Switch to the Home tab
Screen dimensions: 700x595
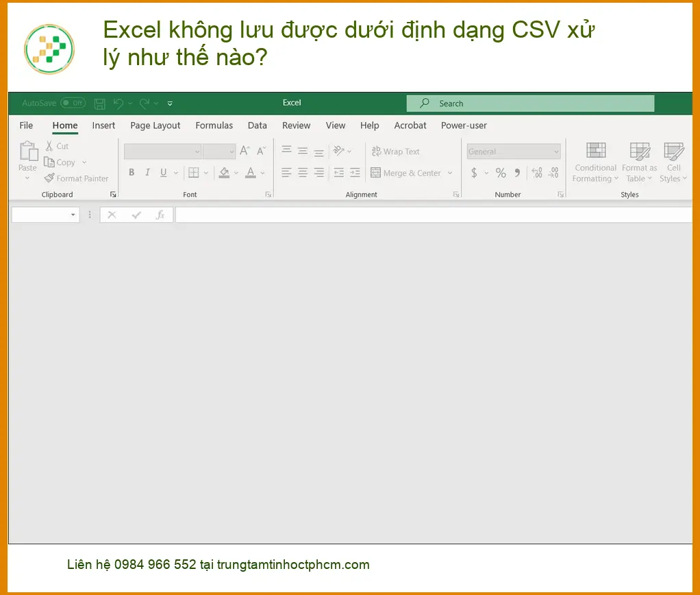pyautogui.click(x=65, y=125)
